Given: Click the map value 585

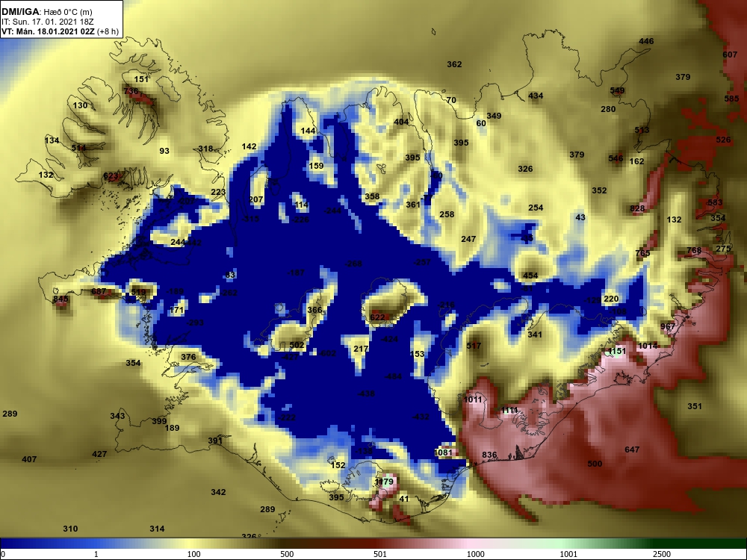Looking at the screenshot, I should tap(731, 99).
